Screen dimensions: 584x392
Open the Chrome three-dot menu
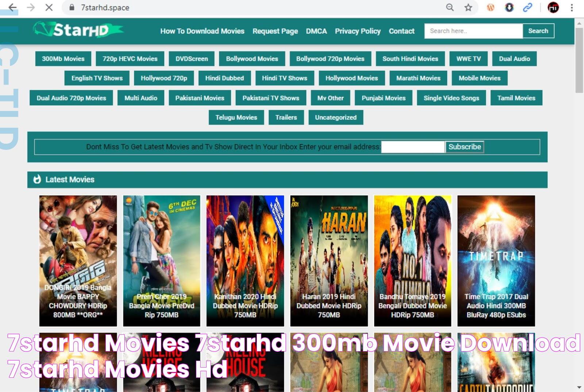[x=572, y=7]
